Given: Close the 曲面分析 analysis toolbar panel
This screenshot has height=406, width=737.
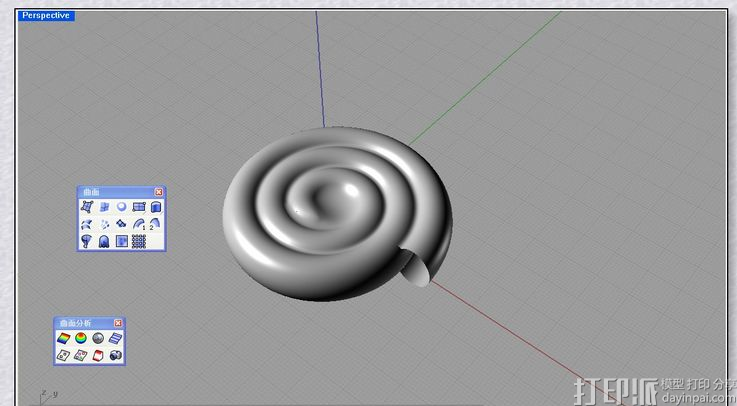Looking at the screenshot, I should [x=118, y=323].
